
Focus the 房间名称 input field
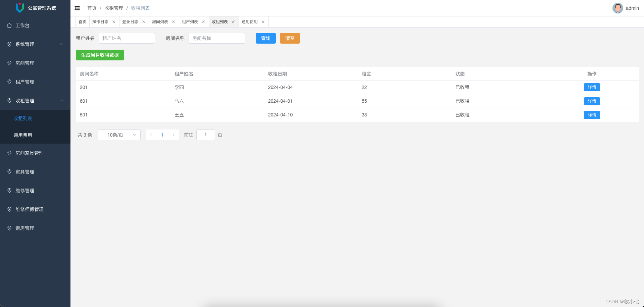coord(217,38)
